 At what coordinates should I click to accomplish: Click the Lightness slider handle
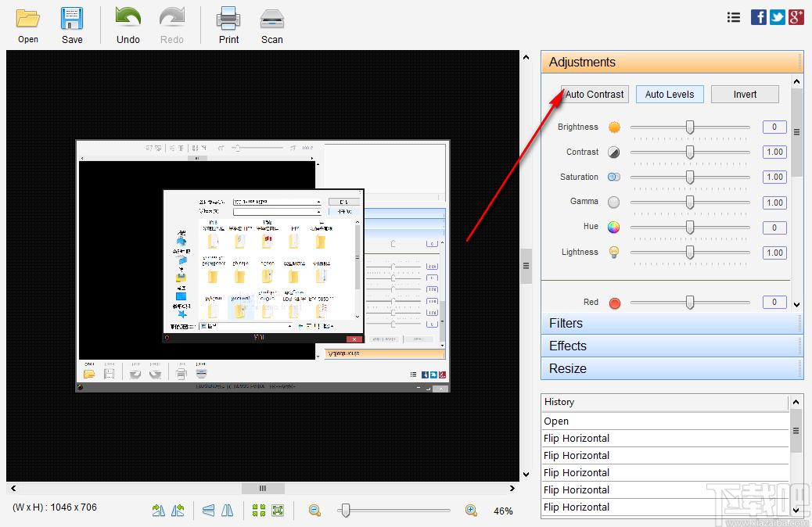[690, 252]
